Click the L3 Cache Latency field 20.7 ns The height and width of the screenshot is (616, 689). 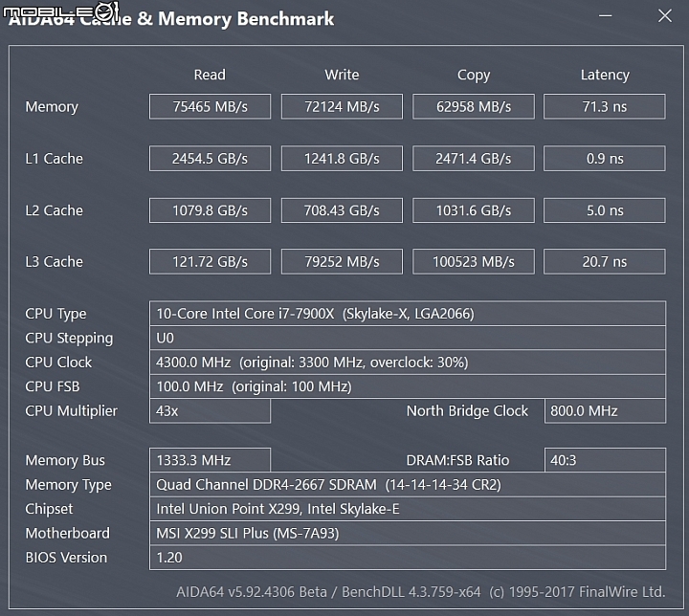(x=605, y=262)
